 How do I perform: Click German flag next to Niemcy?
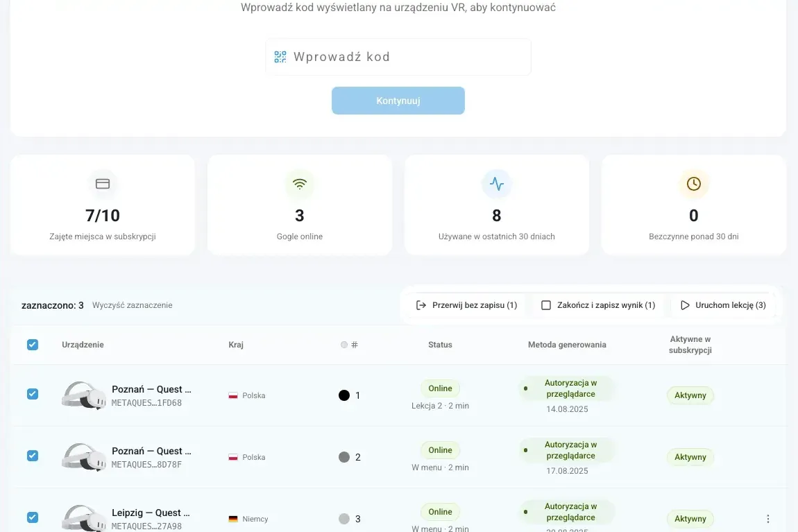pyautogui.click(x=233, y=519)
